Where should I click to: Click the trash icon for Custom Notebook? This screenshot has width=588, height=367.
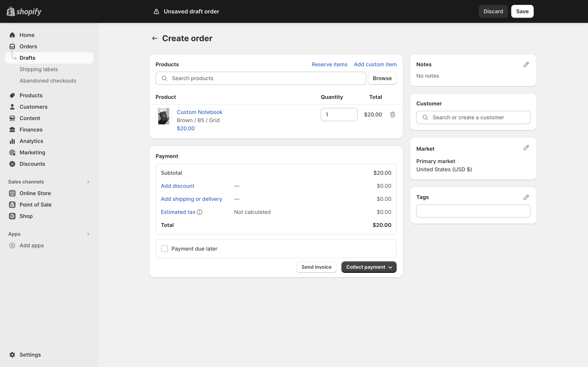click(392, 115)
